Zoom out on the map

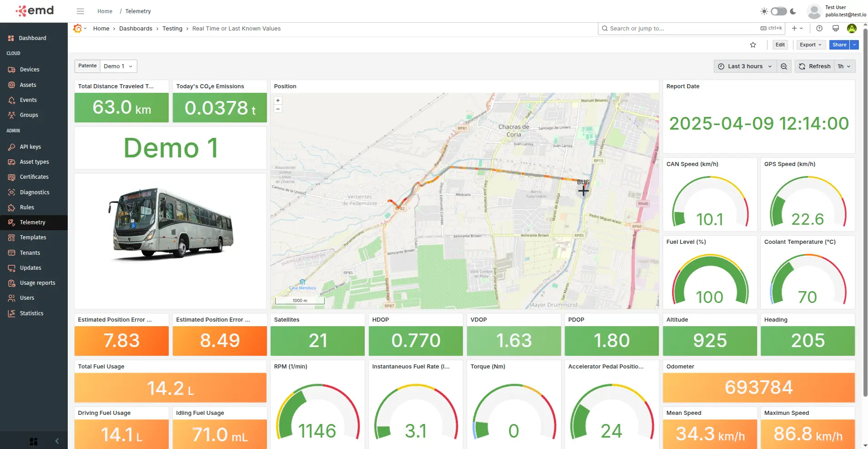coord(278,109)
